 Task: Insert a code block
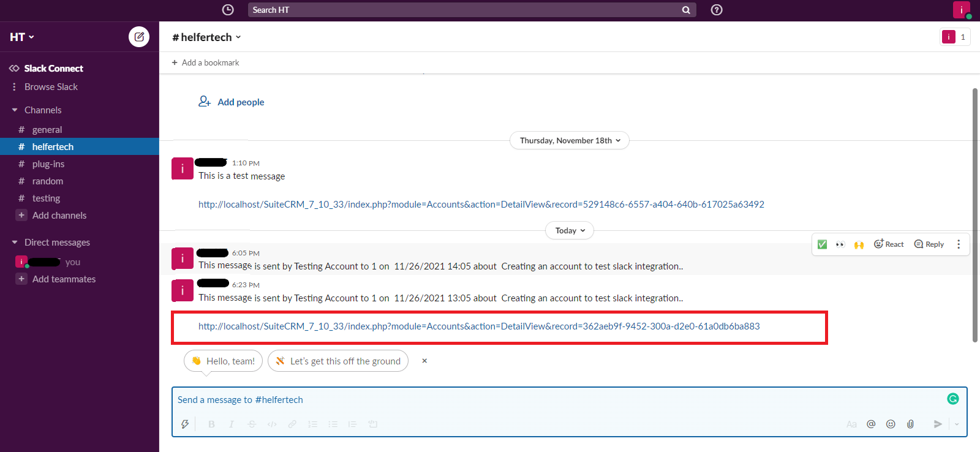point(372,424)
